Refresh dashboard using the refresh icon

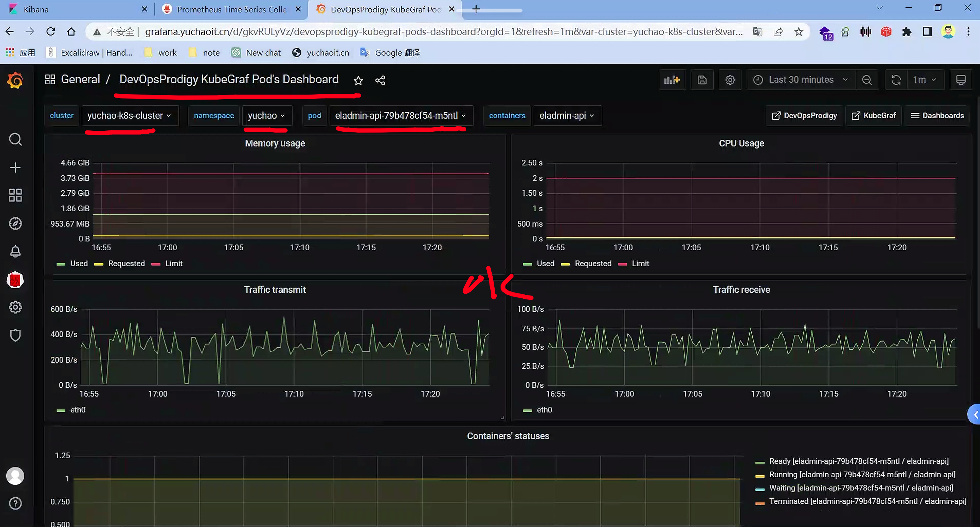(896, 80)
